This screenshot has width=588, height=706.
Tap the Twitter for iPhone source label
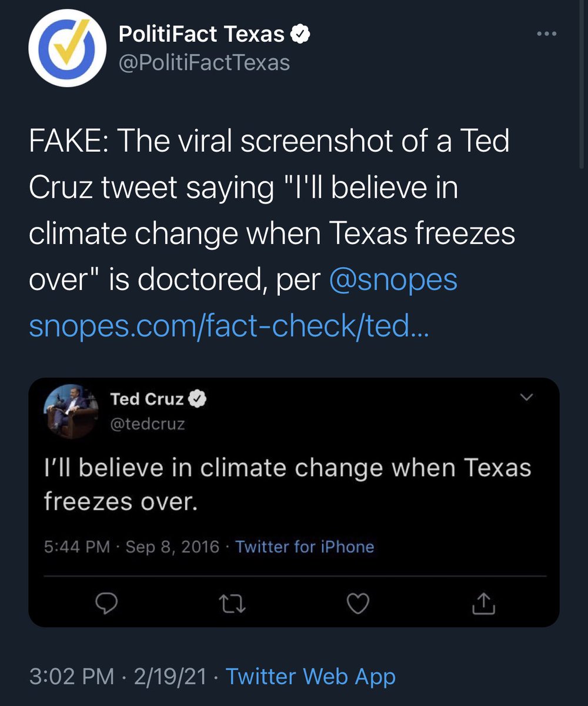tap(305, 547)
